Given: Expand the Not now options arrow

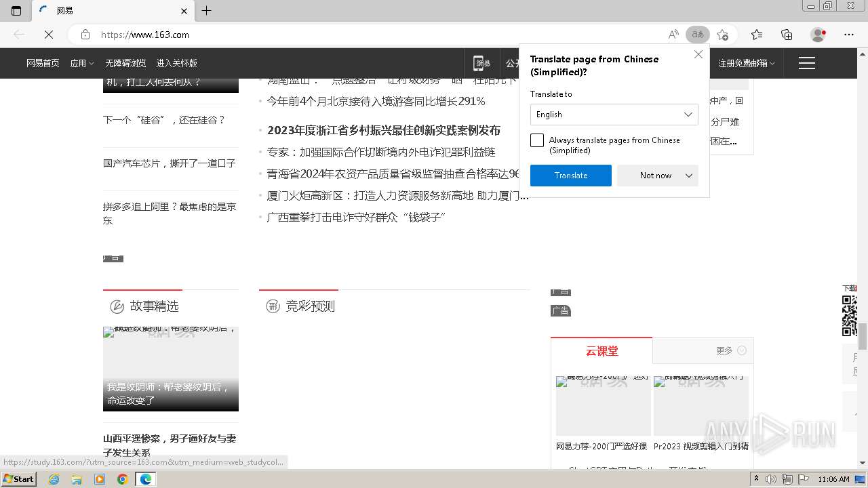Looking at the screenshot, I should pos(689,176).
